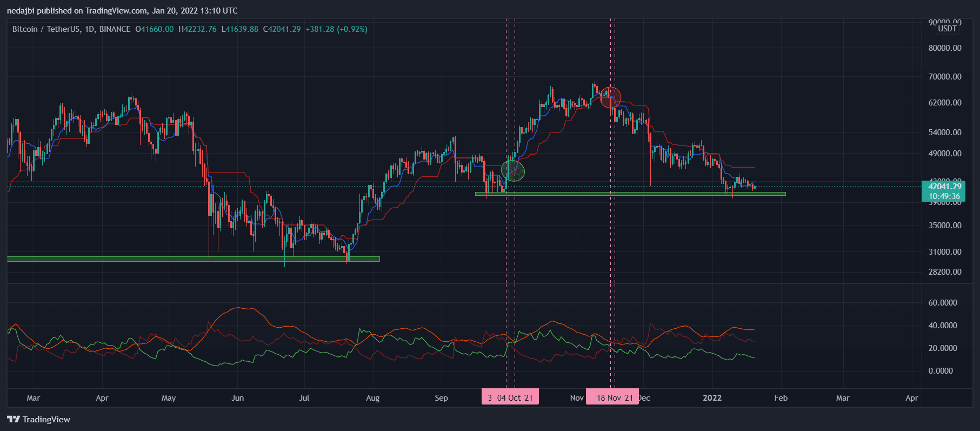
Task: Click the high value H42232.76
Action: coord(197,29)
